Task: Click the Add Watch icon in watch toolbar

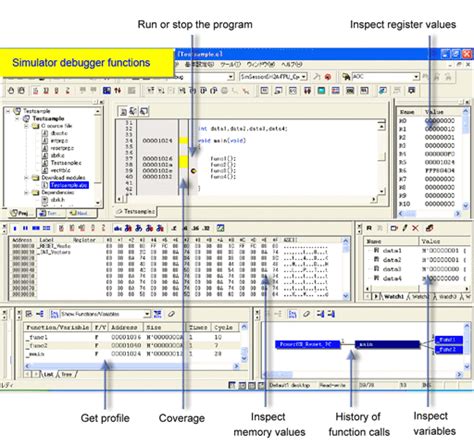Action: click(394, 228)
